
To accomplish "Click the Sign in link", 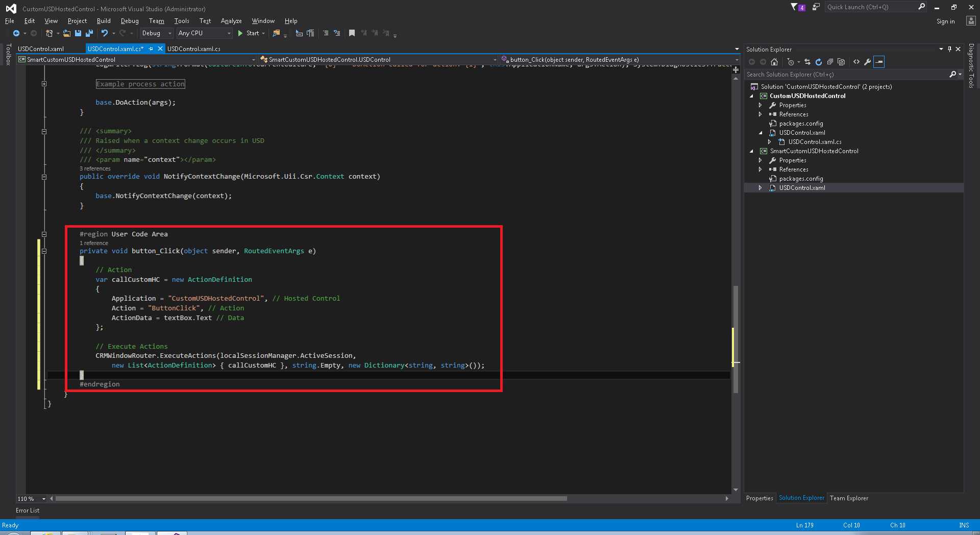I will tap(945, 21).
